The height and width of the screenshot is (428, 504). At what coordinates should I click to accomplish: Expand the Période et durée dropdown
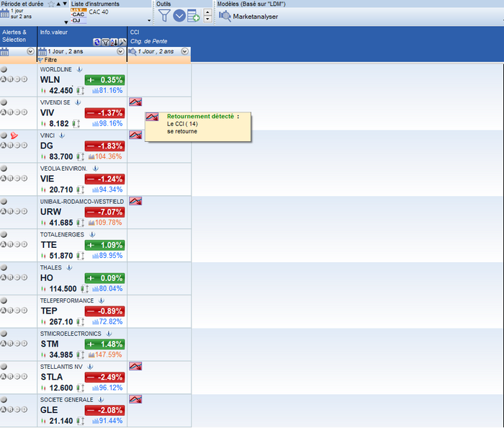coord(66,22)
